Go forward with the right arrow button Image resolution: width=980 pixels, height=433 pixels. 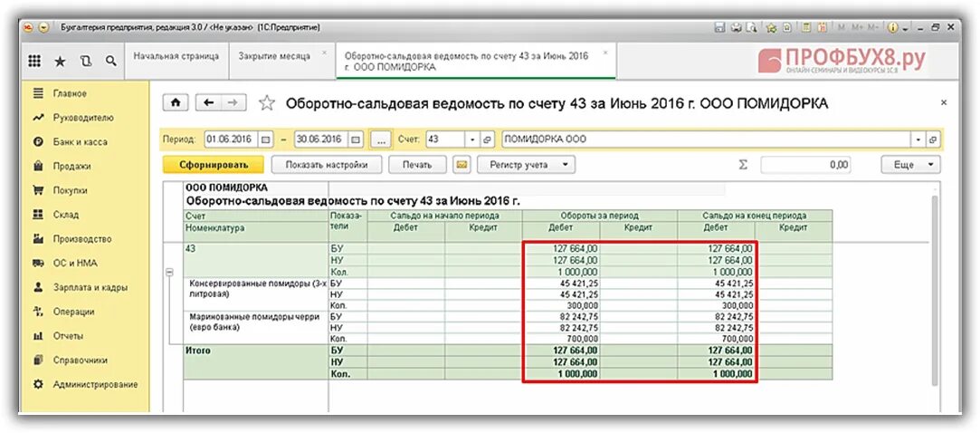tap(233, 102)
